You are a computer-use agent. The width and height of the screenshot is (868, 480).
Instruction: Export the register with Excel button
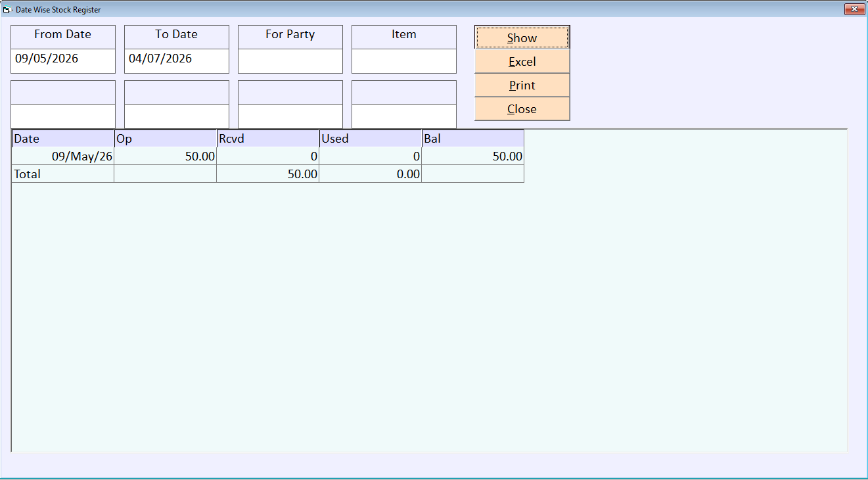pyautogui.click(x=522, y=62)
